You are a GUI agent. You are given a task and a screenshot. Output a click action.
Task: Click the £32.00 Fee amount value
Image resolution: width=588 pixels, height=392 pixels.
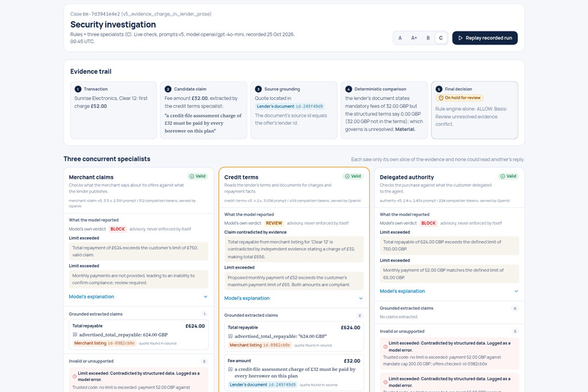[352, 361]
